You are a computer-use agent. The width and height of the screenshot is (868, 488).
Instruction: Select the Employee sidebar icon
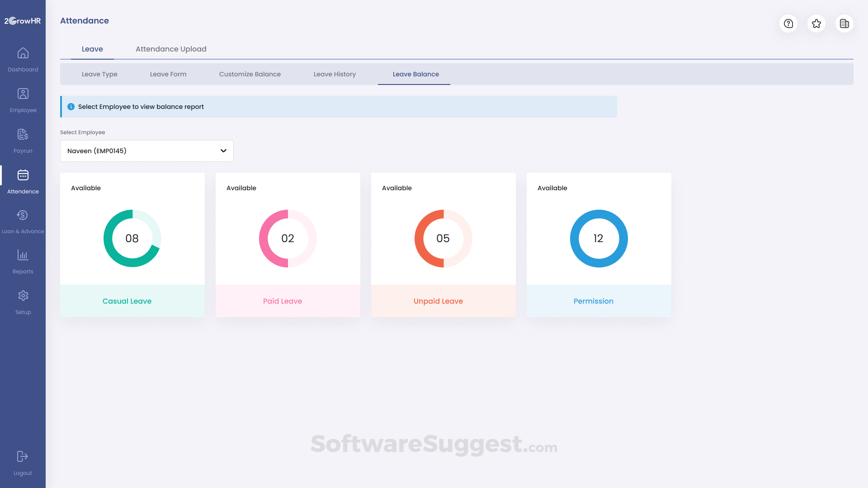click(23, 94)
